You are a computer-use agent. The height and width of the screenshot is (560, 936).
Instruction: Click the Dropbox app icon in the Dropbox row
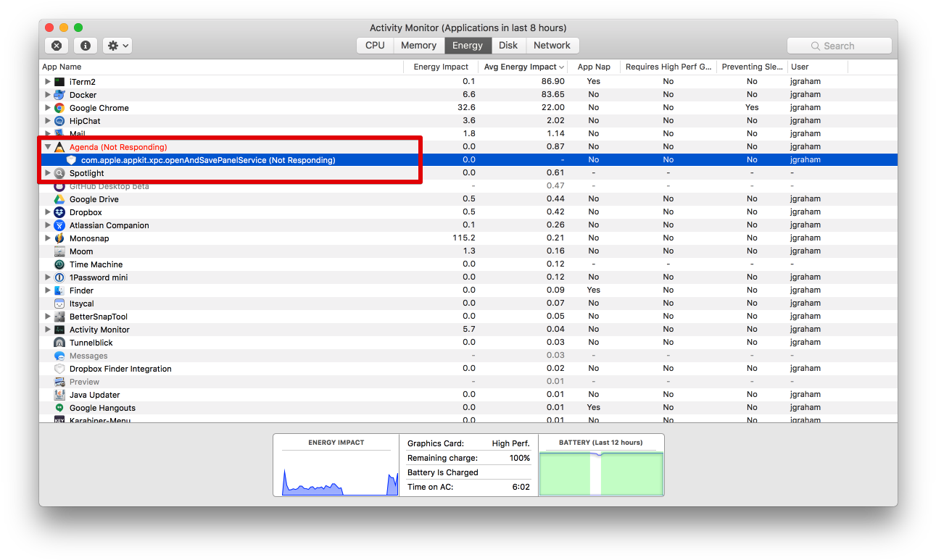59,212
